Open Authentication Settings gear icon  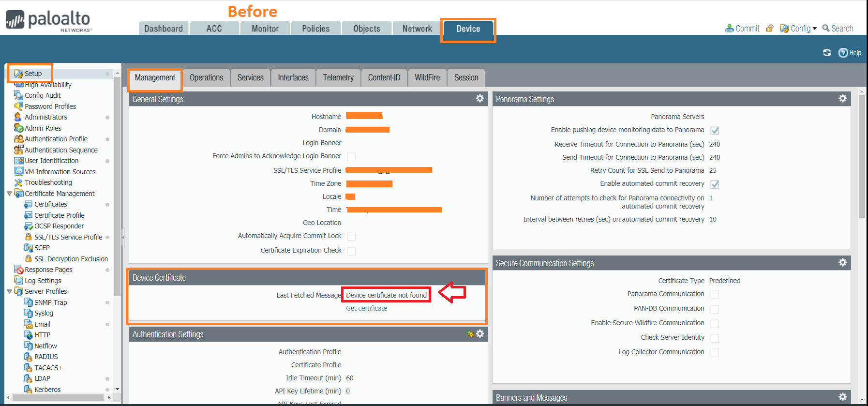(x=479, y=333)
